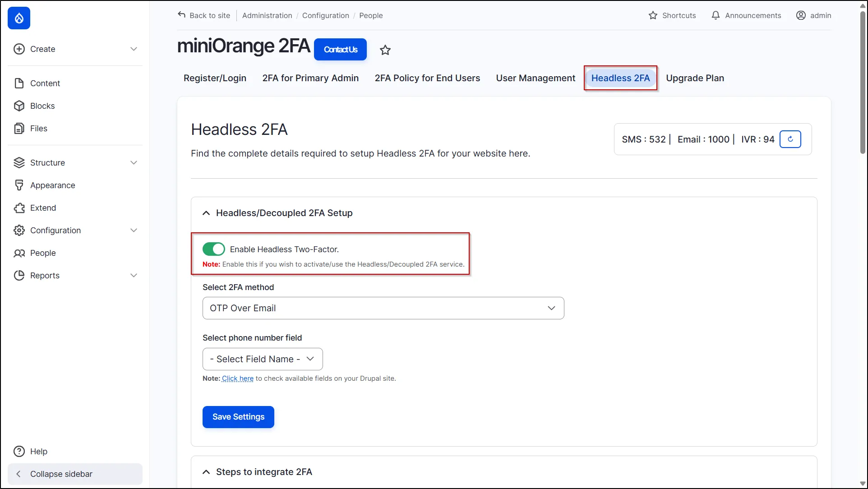The image size is (868, 489).
Task: Expand the Create menu chevron
Action: [134, 49]
